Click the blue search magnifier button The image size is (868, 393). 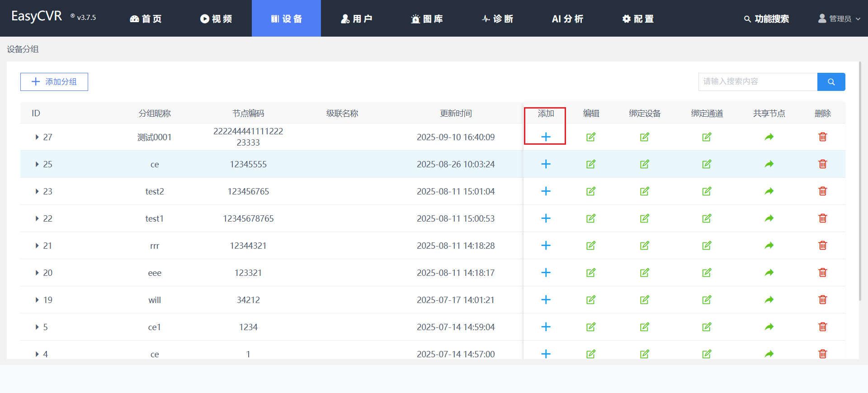831,82
